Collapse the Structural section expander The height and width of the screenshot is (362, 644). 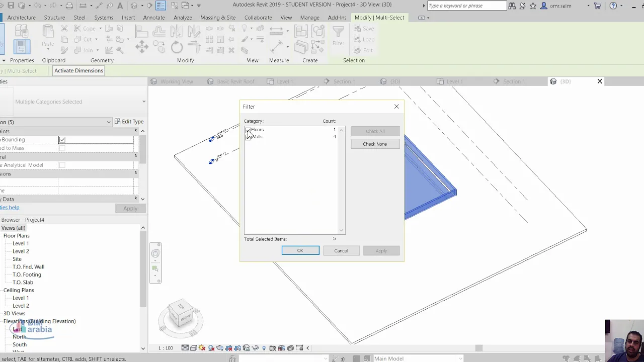135,156
